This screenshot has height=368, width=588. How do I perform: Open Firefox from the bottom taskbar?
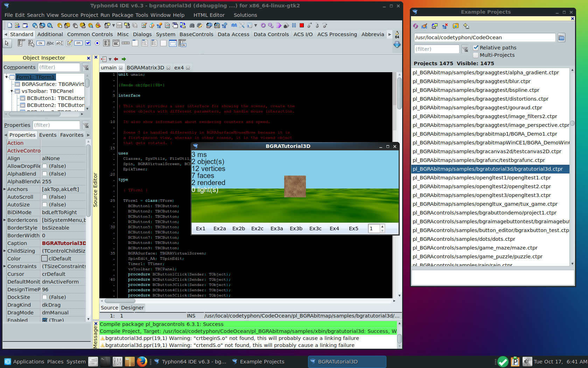(x=142, y=361)
